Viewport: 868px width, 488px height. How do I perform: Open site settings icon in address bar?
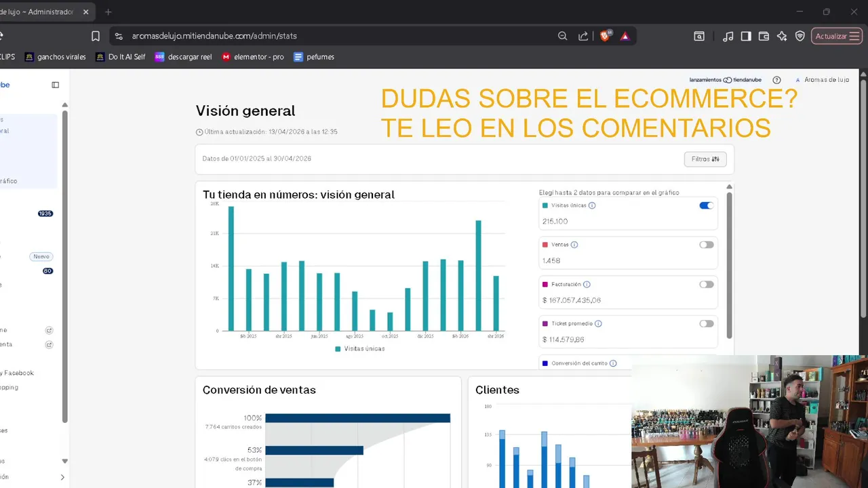click(x=119, y=36)
